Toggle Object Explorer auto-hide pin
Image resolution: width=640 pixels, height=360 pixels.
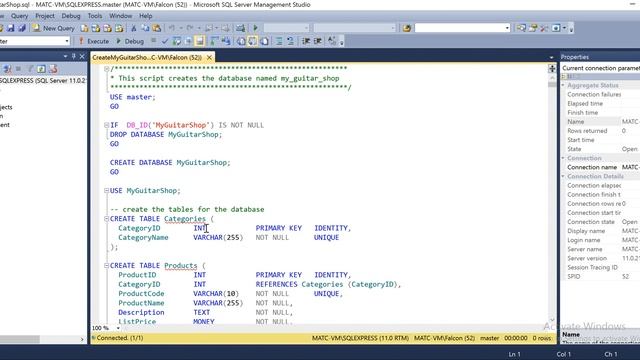pos(74,56)
